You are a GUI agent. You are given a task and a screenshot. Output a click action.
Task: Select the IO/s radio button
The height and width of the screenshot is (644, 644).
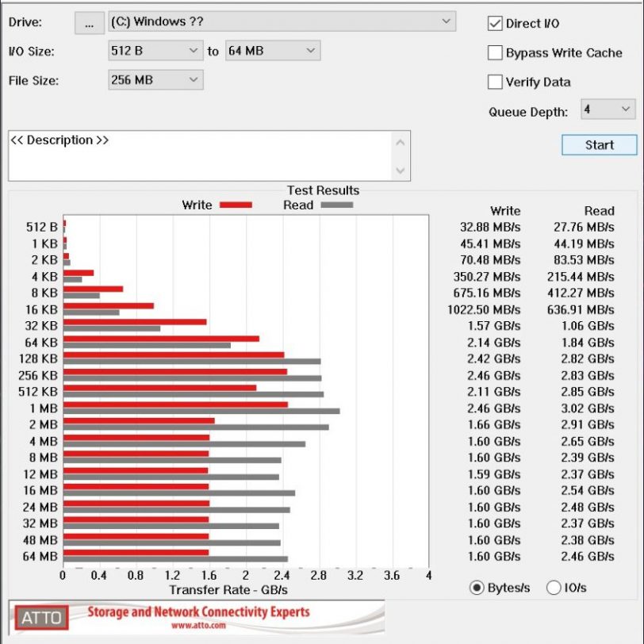pos(554,588)
